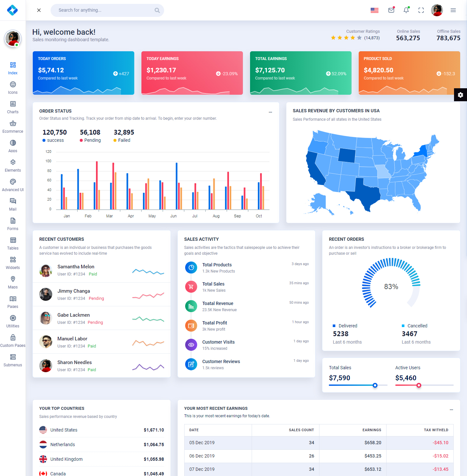Click the notifications bell icon
The height and width of the screenshot is (476, 467).
coord(406,10)
